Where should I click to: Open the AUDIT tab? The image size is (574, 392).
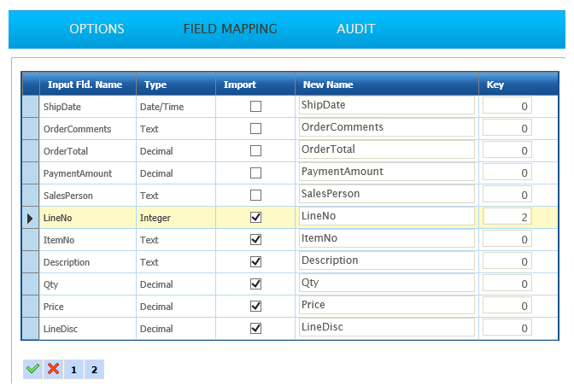(355, 29)
